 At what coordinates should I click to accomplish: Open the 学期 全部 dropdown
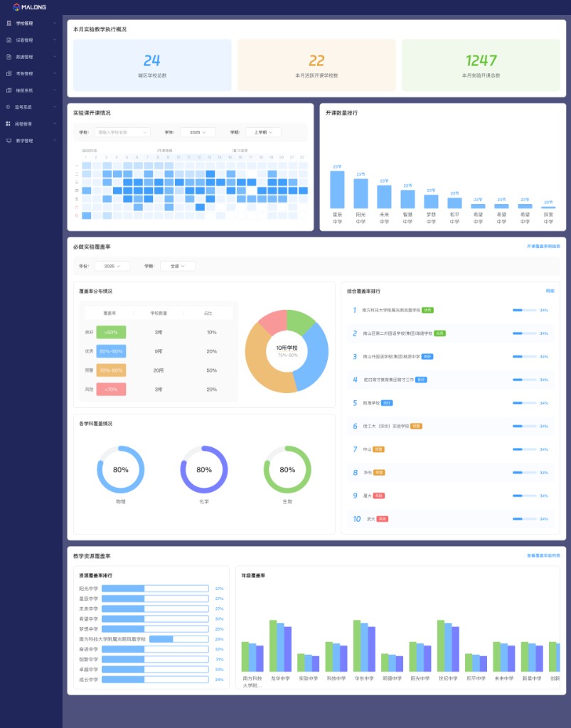tap(178, 266)
